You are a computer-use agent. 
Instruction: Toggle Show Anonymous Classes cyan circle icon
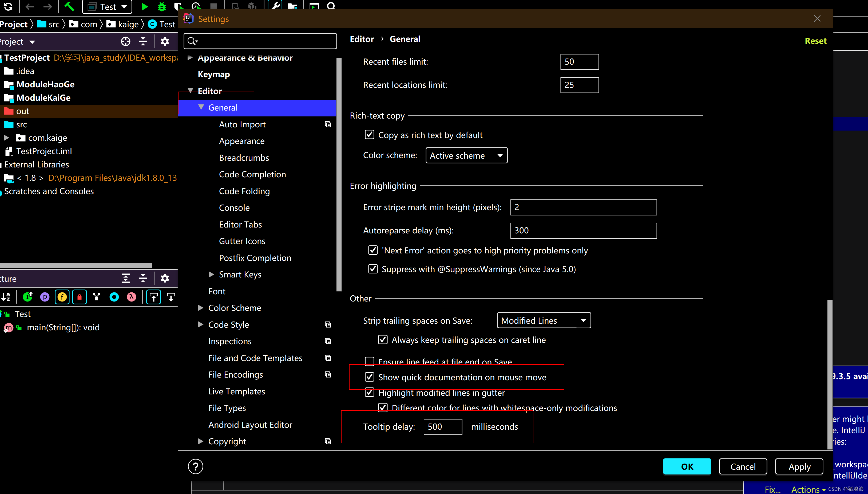114,297
